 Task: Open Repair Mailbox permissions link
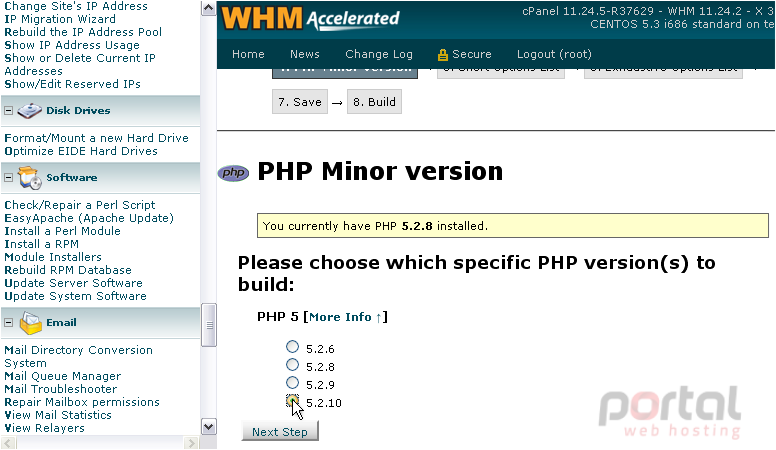[82, 402]
